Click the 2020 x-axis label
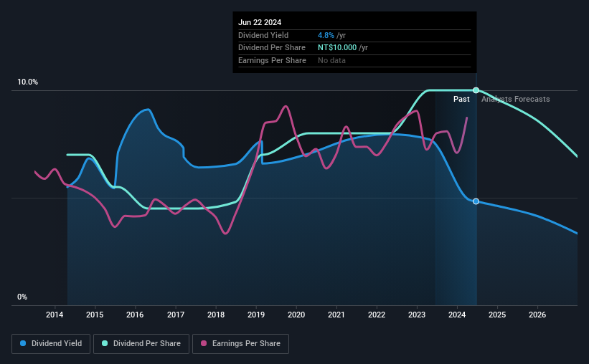 pos(296,315)
